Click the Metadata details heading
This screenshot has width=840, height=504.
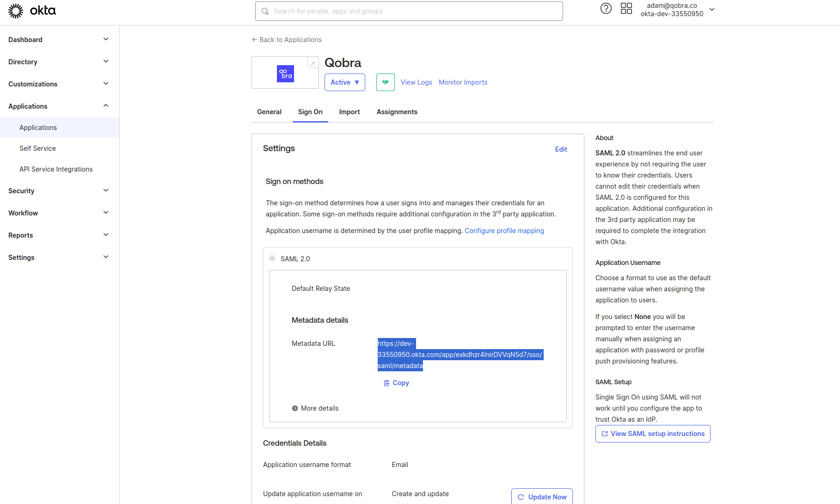(320, 320)
